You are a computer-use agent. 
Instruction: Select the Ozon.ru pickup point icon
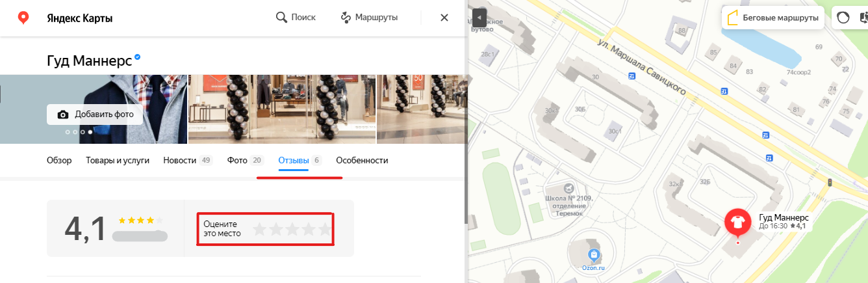tap(593, 254)
